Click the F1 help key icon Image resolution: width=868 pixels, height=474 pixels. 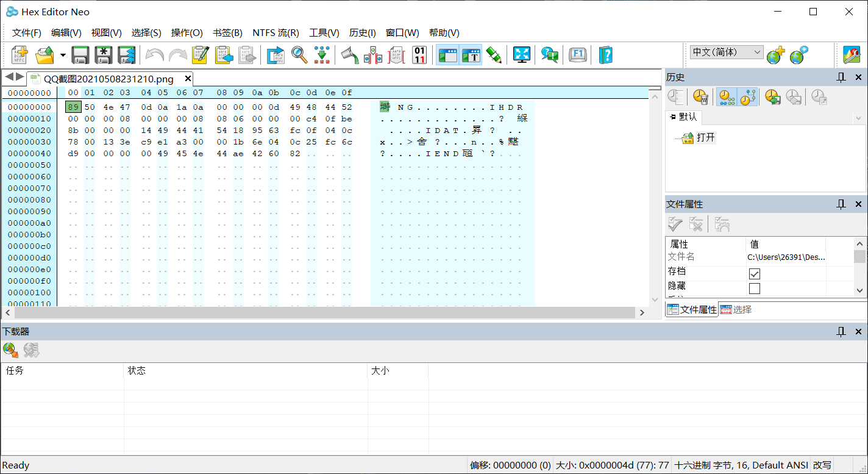(577, 55)
